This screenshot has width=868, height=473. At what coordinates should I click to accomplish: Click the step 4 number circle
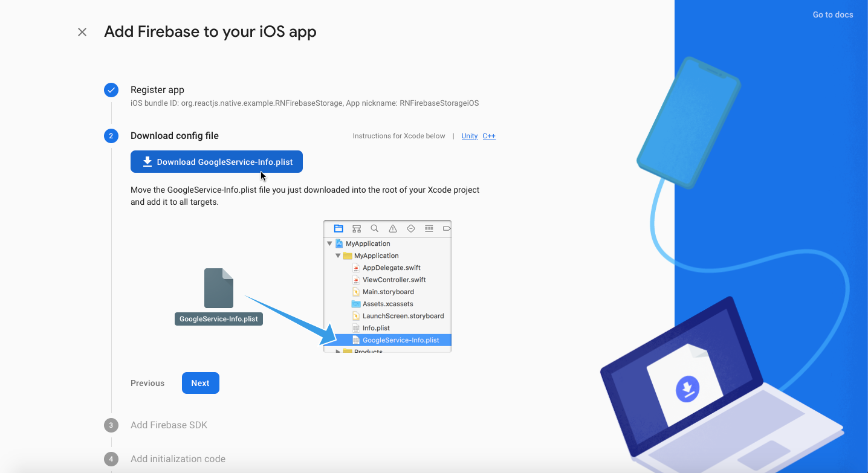(x=111, y=459)
